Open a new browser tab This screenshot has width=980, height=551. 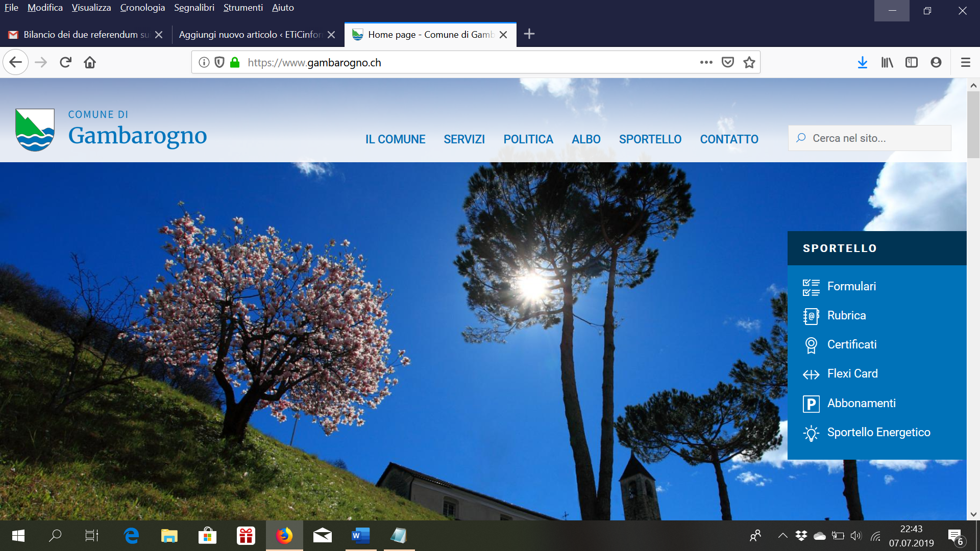pos(529,34)
